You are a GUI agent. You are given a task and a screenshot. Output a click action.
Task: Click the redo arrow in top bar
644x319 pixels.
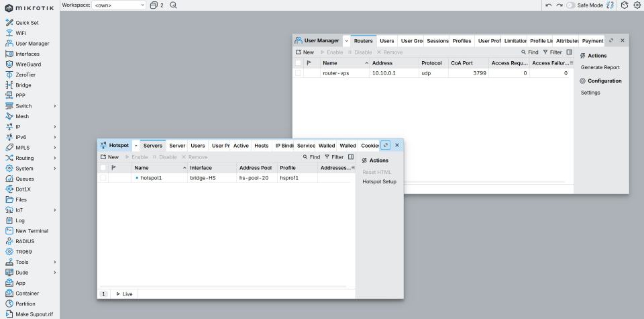(559, 5)
